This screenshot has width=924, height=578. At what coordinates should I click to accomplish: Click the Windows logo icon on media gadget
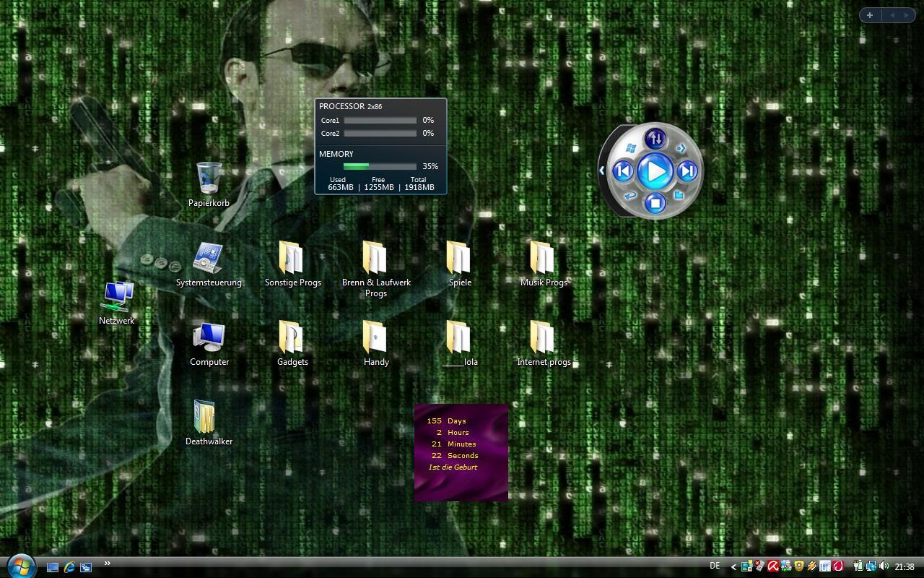click(x=630, y=147)
